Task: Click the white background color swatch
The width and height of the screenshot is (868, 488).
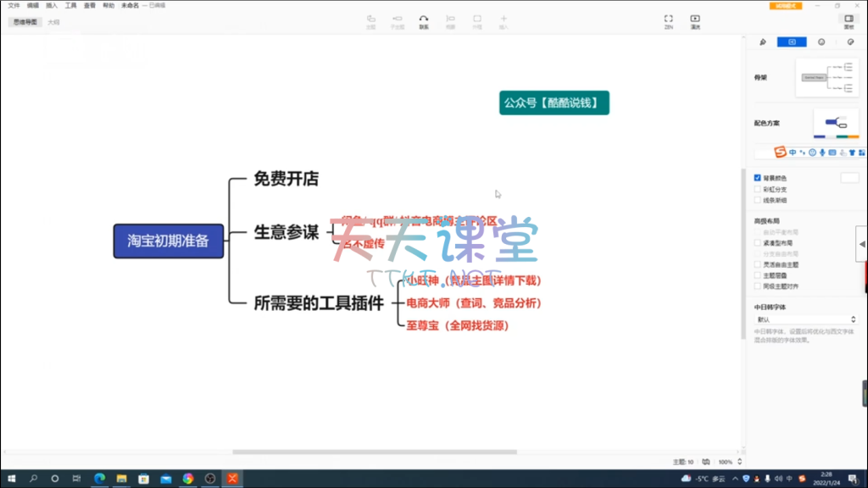Action: pyautogui.click(x=849, y=178)
